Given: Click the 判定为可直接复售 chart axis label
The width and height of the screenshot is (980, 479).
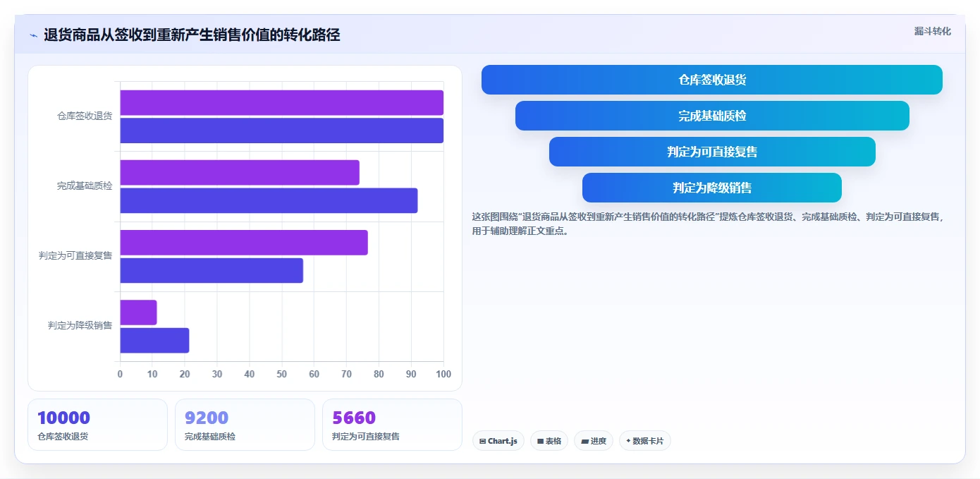Looking at the screenshot, I should click(75, 255).
